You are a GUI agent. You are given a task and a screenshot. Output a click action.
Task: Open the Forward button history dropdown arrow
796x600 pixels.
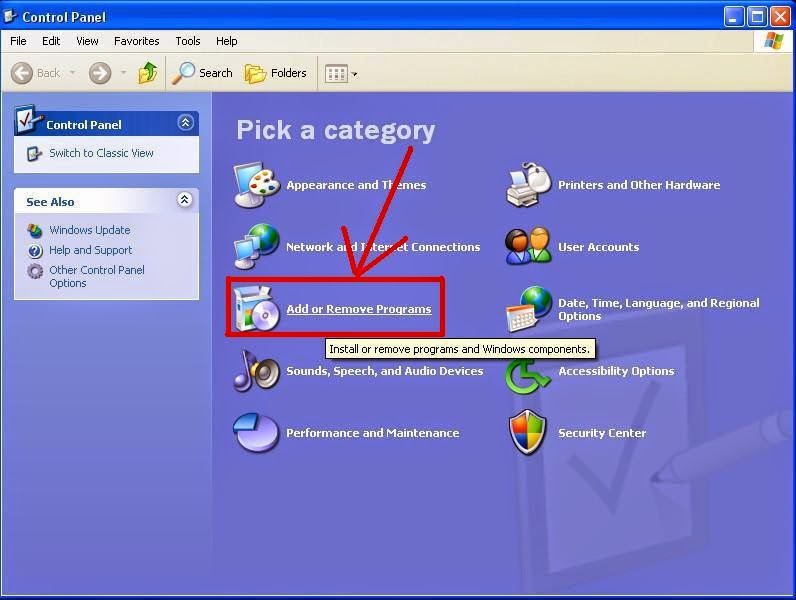point(123,73)
